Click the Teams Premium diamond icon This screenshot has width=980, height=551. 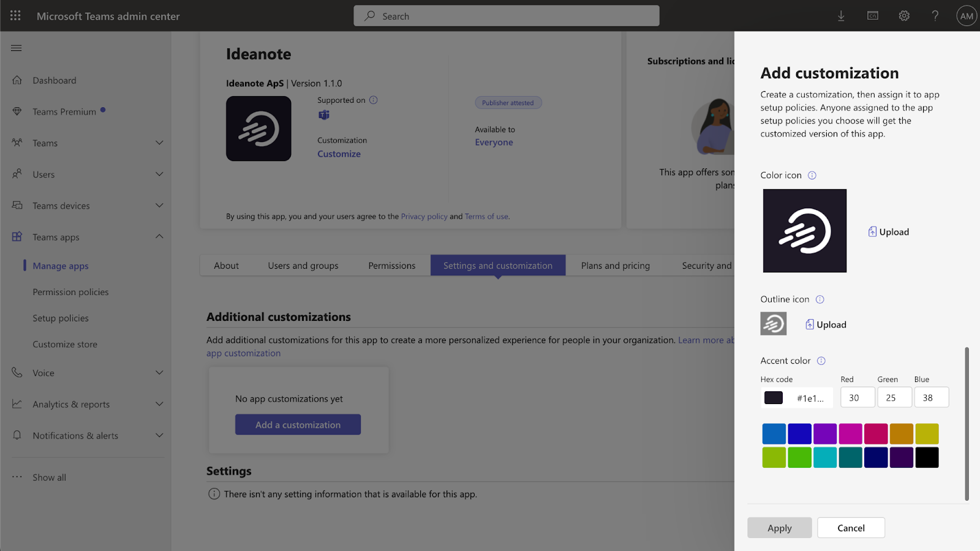coord(17,111)
